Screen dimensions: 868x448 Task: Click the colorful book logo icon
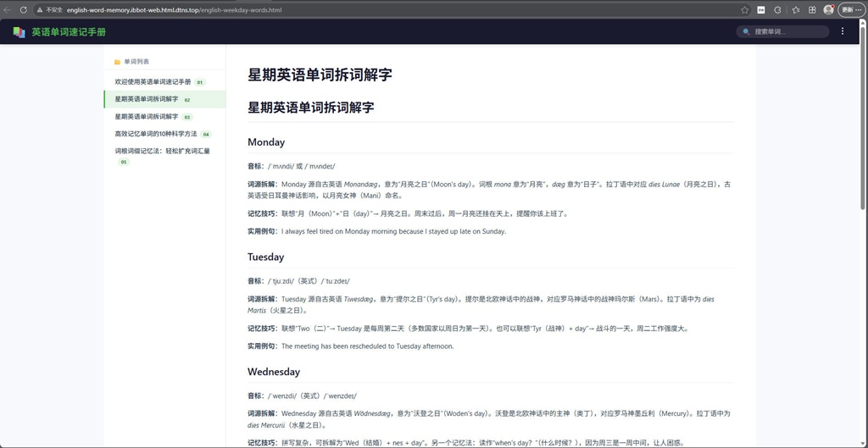(x=19, y=32)
